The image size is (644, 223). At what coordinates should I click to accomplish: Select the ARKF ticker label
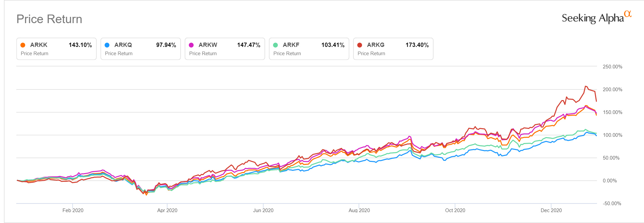(291, 45)
